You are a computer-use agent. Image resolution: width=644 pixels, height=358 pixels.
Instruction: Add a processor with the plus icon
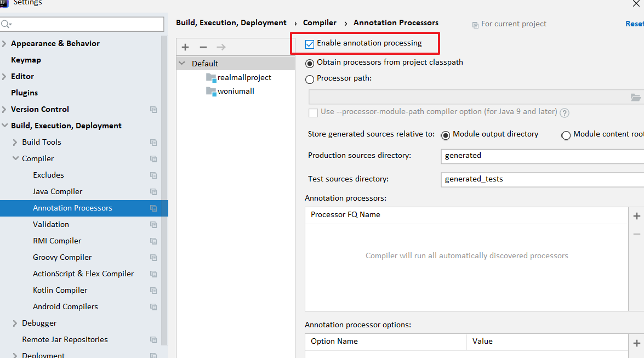pos(636,216)
